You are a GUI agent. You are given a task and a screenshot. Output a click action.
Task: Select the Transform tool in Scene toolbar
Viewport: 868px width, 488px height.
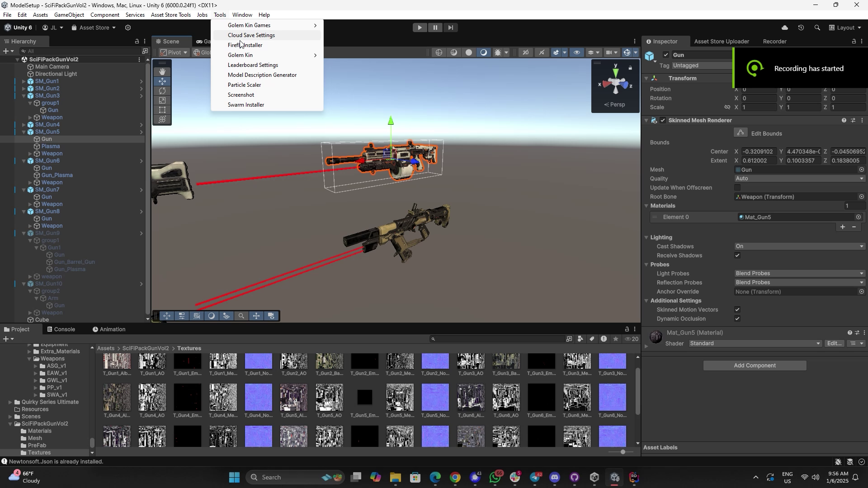click(162, 119)
